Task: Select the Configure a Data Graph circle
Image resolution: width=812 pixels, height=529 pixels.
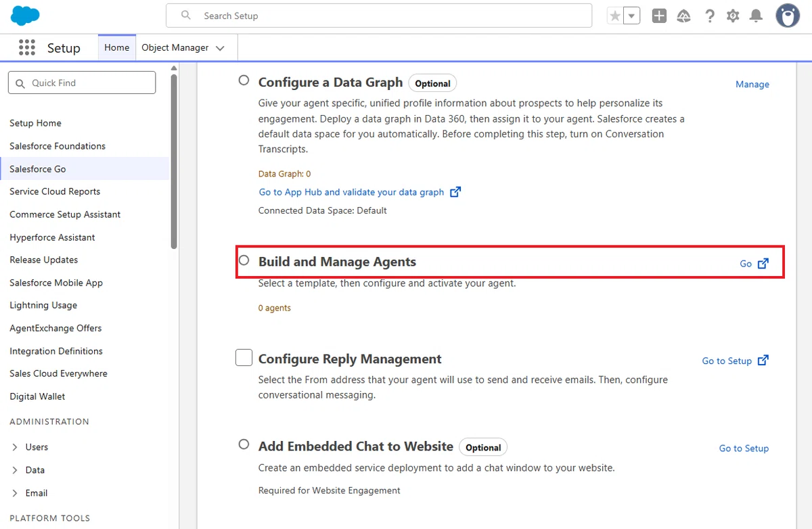Action: [x=244, y=80]
